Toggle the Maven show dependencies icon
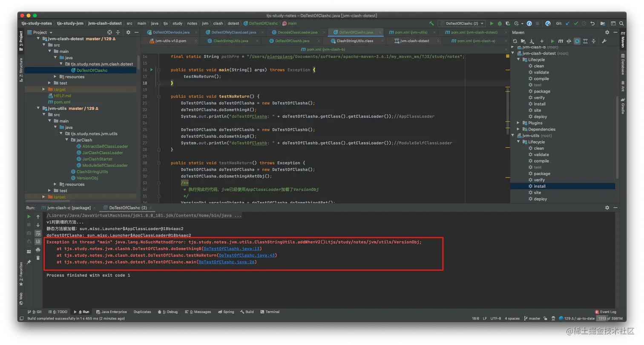Viewport: 644px width, 345px height. click(x=586, y=41)
